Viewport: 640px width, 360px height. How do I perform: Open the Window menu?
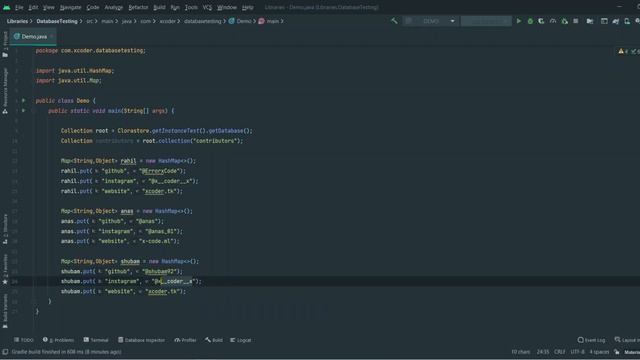click(227, 7)
